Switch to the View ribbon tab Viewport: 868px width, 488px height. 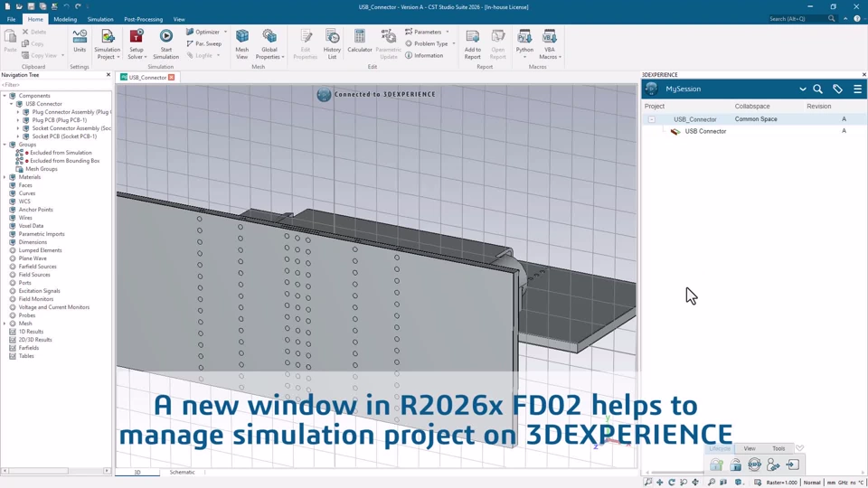coord(179,19)
